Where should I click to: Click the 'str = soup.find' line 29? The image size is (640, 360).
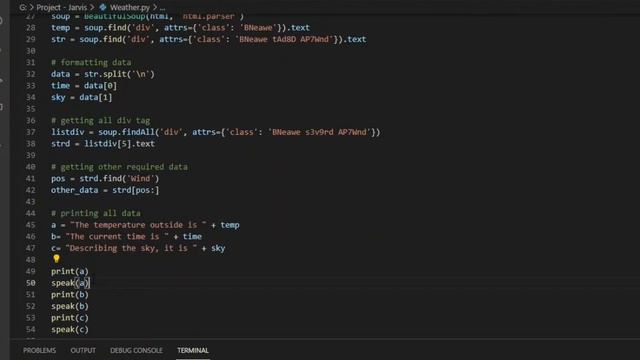point(209,40)
